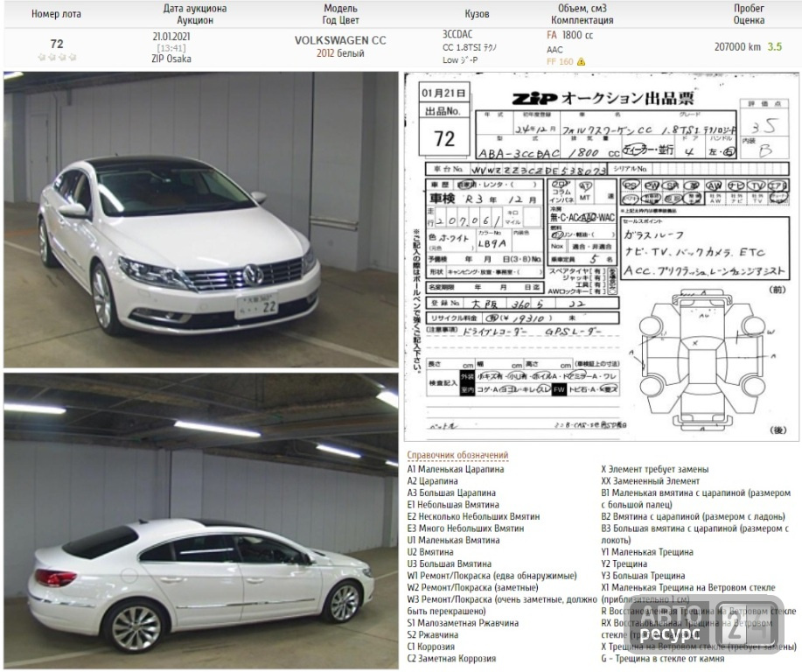
Task: Click the Дата аукциона column header
Action: [x=195, y=14]
